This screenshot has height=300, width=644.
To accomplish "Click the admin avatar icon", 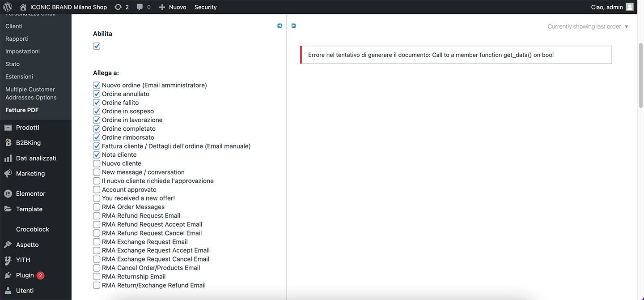I will click(630, 7).
